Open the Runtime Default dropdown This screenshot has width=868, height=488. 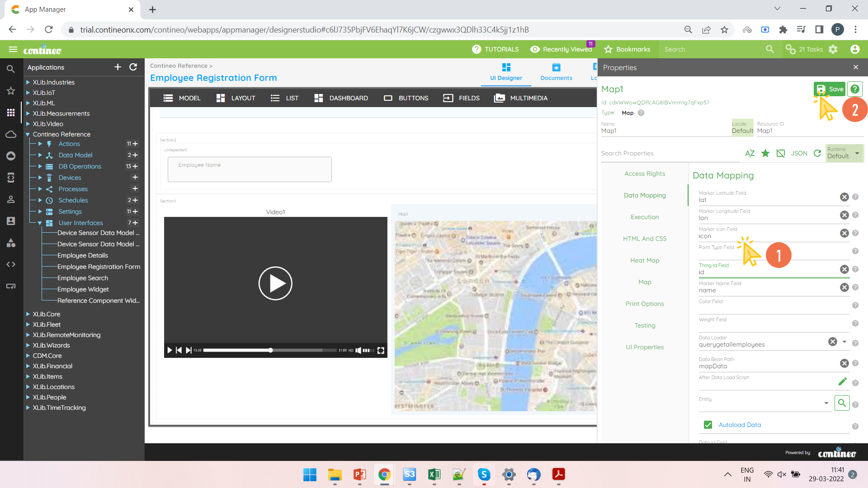(857, 153)
